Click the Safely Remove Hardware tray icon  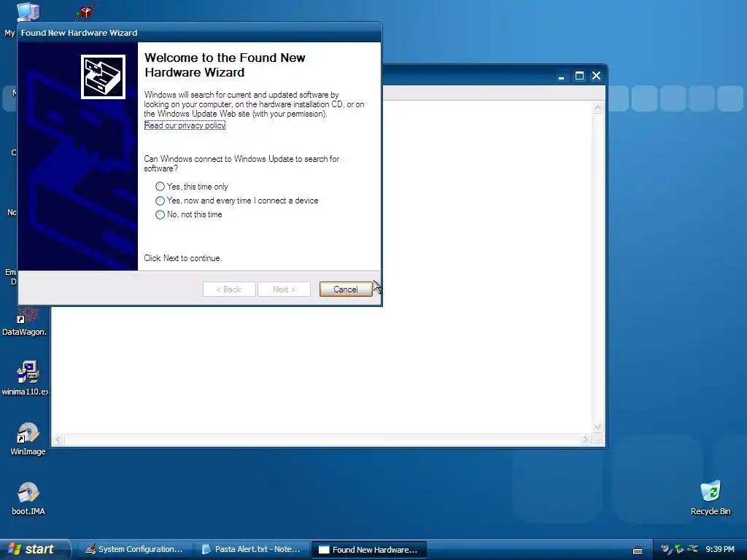[x=693, y=549]
